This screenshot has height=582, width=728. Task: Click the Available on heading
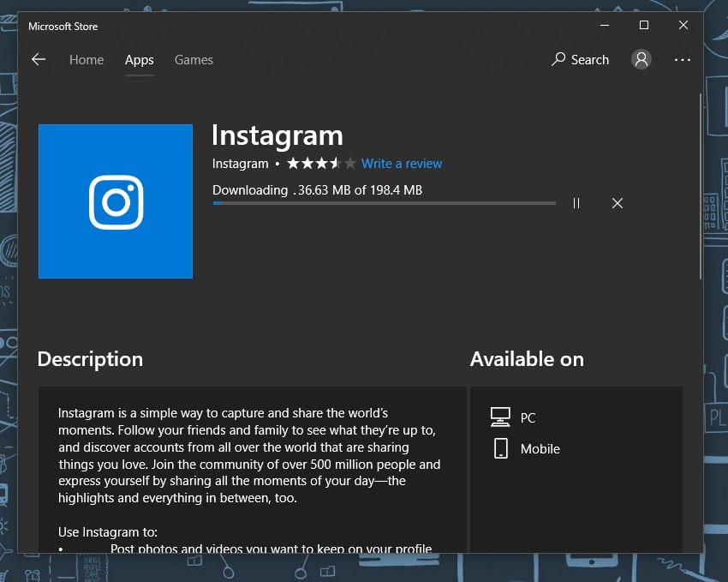click(x=527, y=359)
